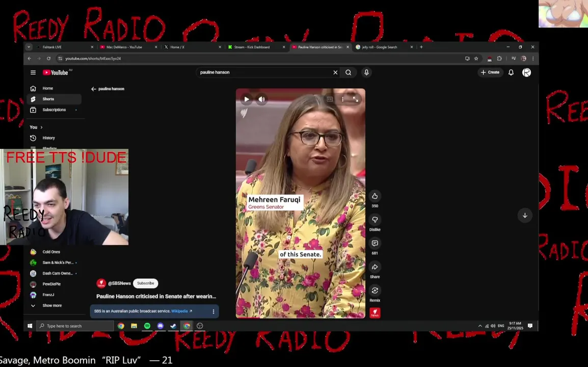Go to Home in the YouTube sidebar
Screen dimensions: 588x367
click(54, 88)
